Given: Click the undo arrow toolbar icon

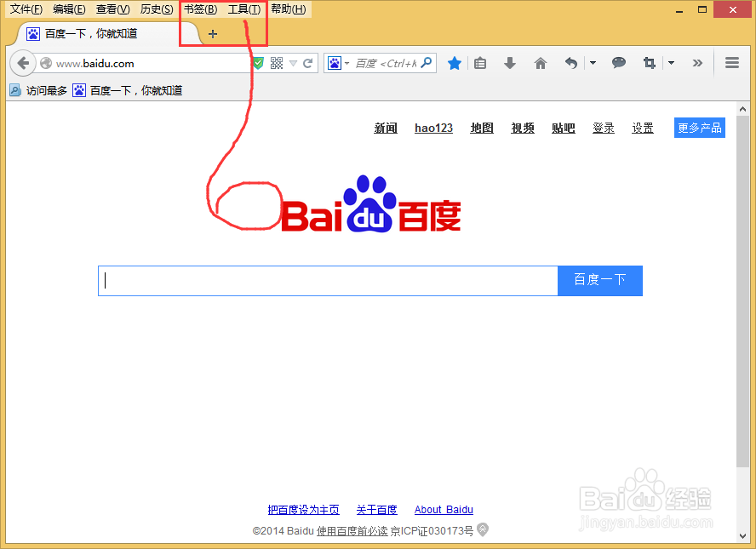Looking at the screenshot, I should tap(571, 63).
